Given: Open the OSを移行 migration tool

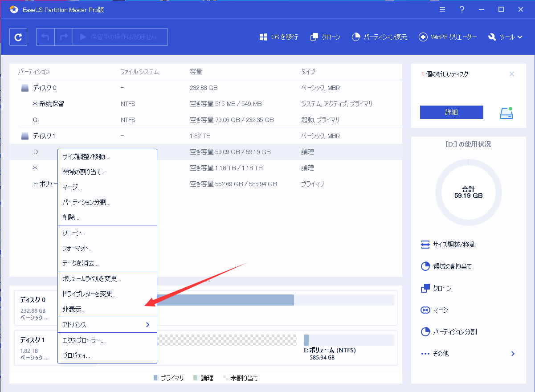Looking at the screenshot, I should pos(278,37).
